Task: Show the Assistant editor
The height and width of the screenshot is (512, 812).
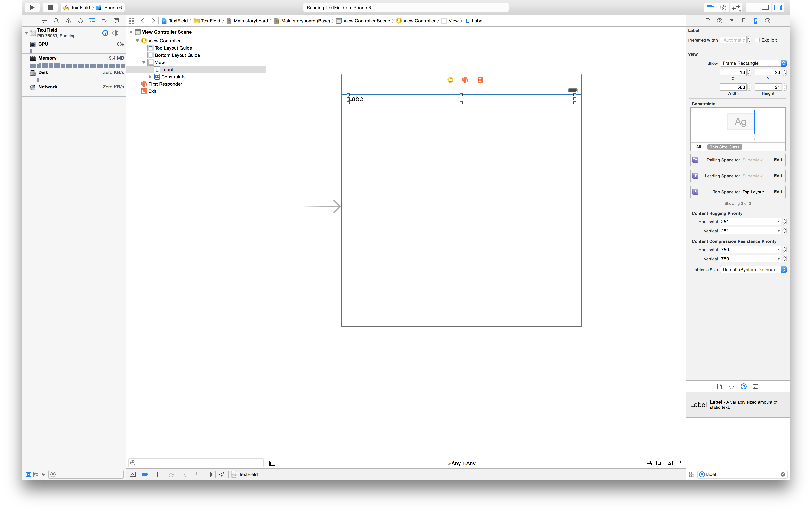Action: 723,7
